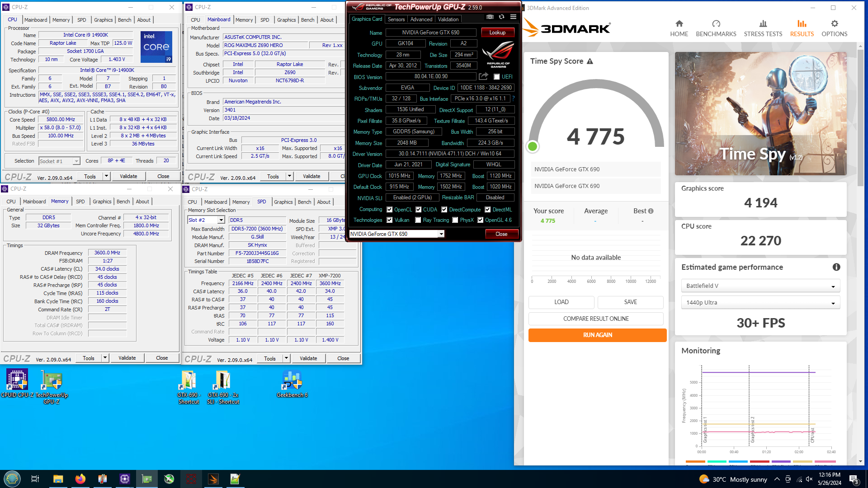Click the red Close button in GPU-Z

click(501, 234)
